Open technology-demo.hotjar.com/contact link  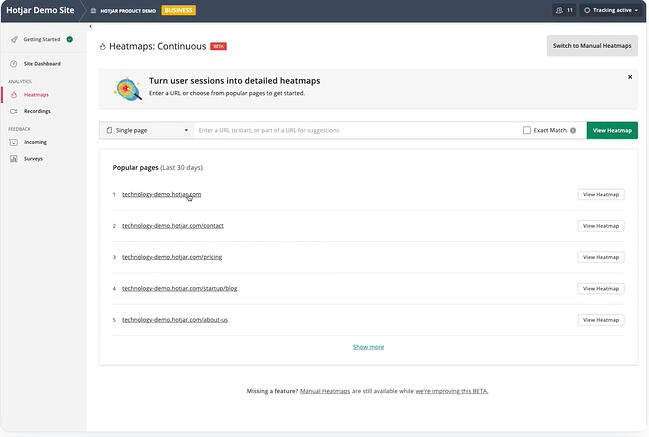click(173, 226)
